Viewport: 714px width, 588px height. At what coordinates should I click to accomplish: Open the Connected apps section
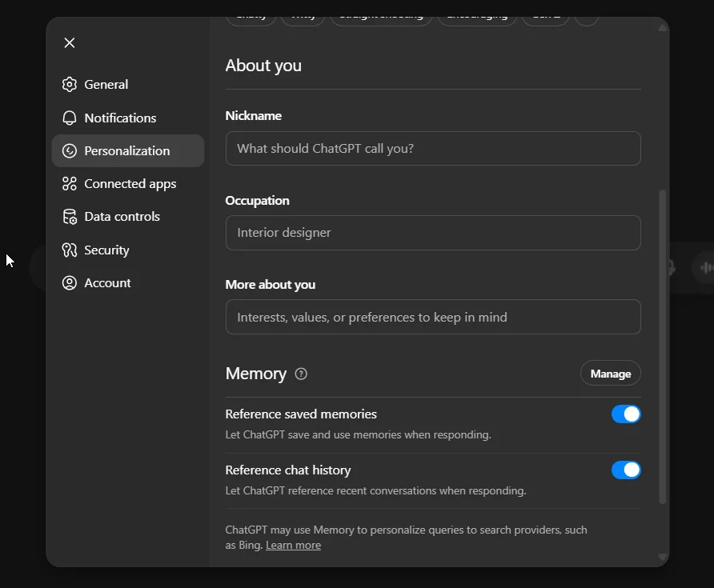130,183
